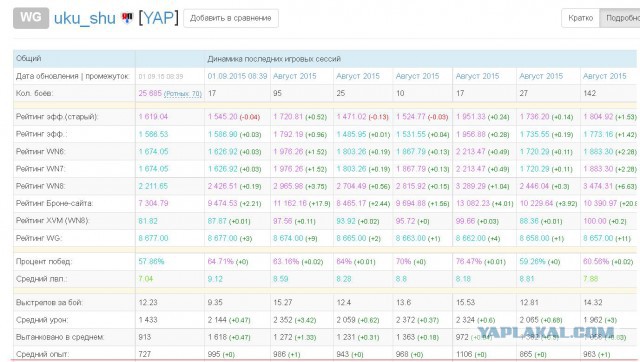Click old efficiency value 1 471.02
Screen dimensions: 640x362
pyautogui.click(x=351, y=117)
